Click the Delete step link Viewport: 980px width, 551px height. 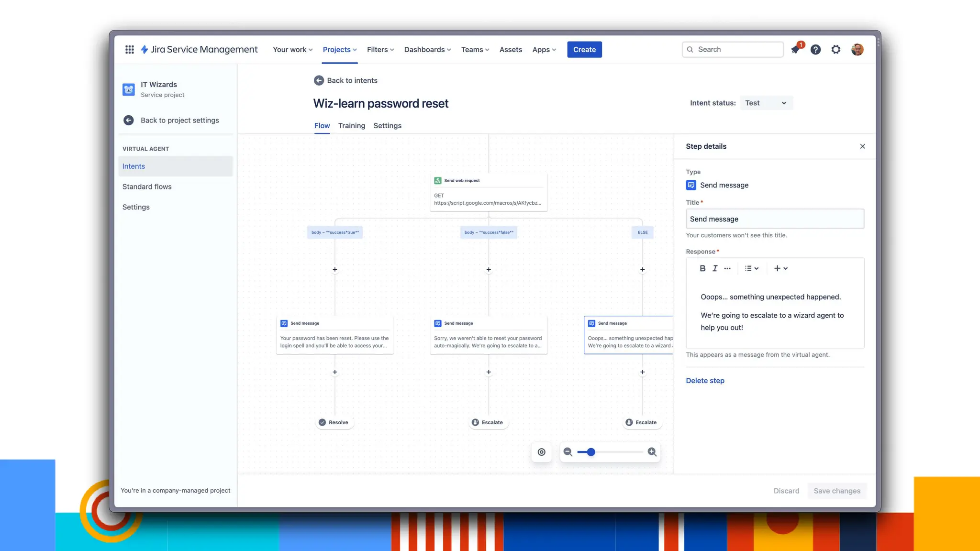[705, 381]
